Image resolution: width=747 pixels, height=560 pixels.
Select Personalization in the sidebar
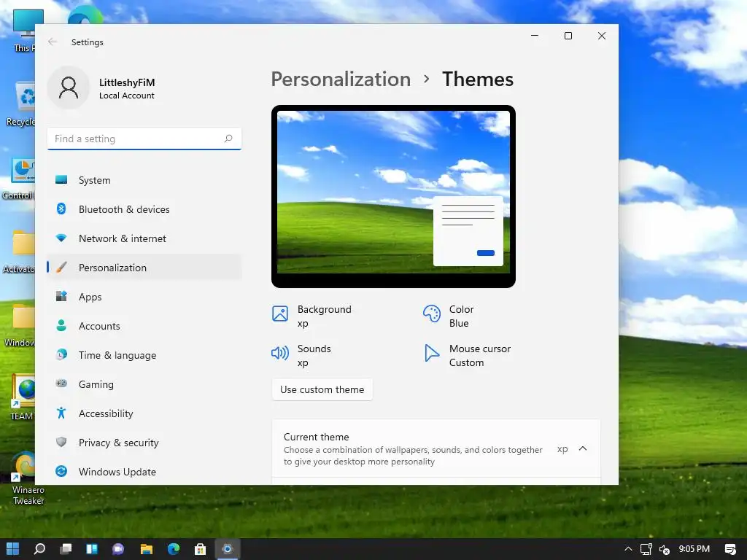point(144,267)
